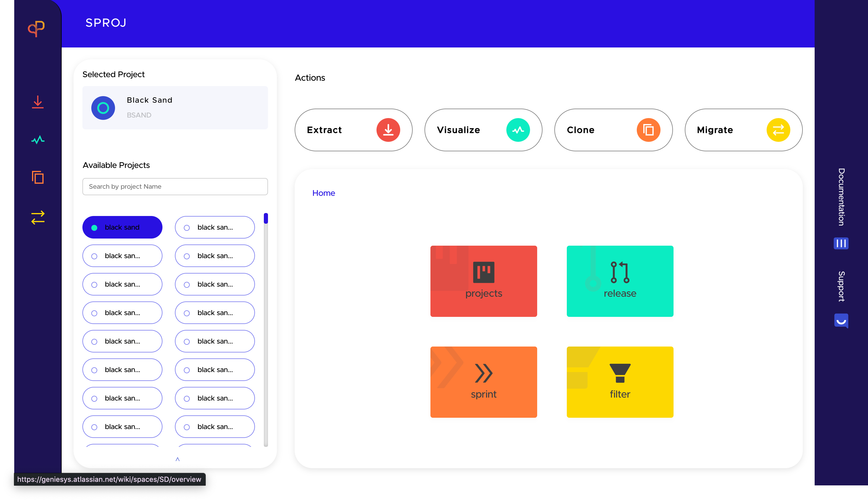Image resolution: width=868 pixels, height=502 pixels.
Task: Select third-row left black san... project
Action: [x=122, y=284]
